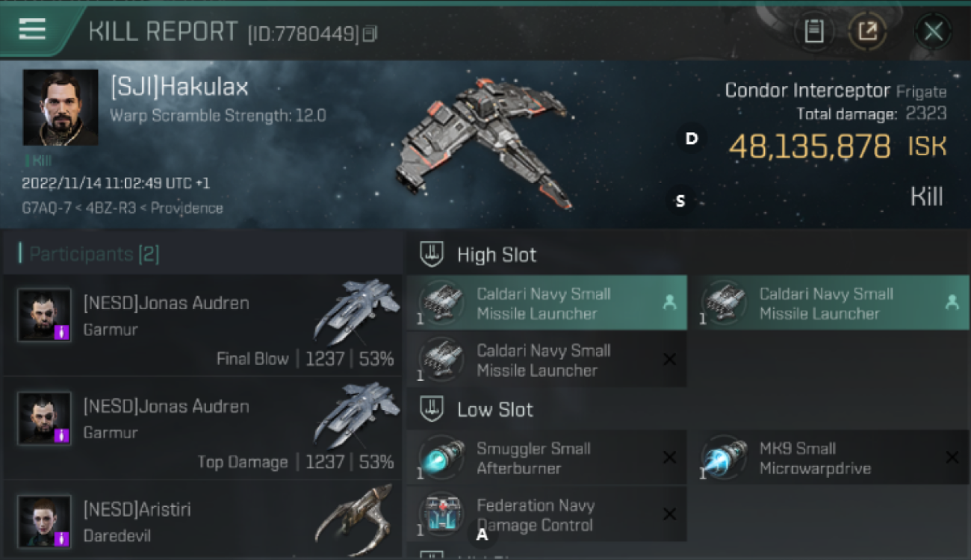Click the High Slot section icon
The height and width of the screenshot is (560, 971).
431,255
